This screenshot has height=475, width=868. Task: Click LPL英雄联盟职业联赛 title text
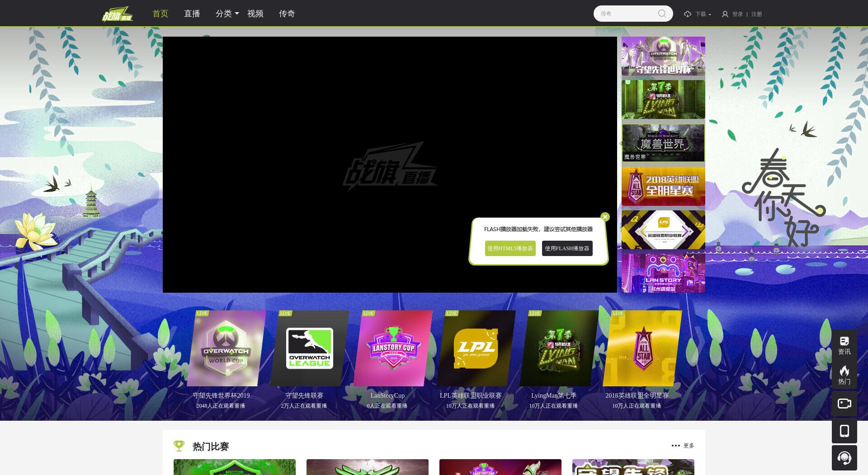(x=471, y=395)
